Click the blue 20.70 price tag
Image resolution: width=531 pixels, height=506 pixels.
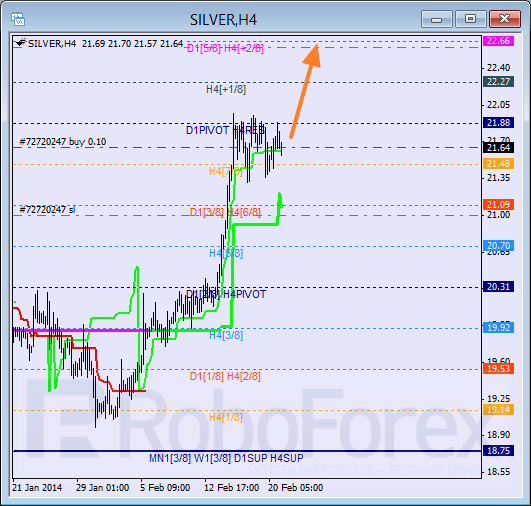(x=498, y=246)
